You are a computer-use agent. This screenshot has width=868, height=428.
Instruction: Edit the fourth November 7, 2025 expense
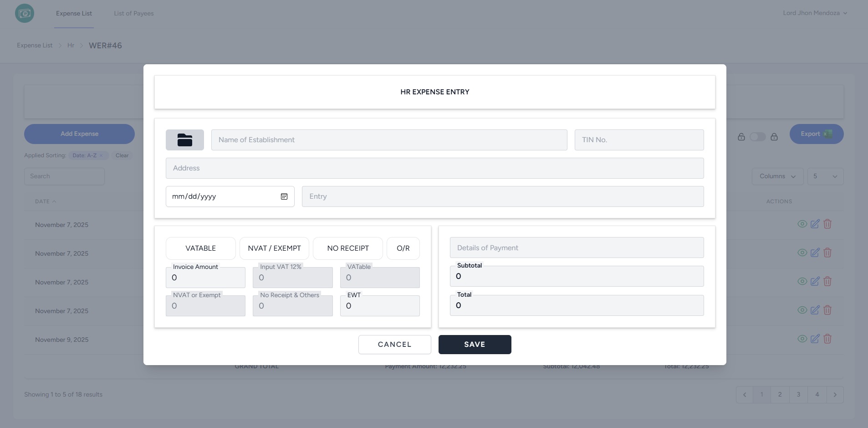point(815,310)
